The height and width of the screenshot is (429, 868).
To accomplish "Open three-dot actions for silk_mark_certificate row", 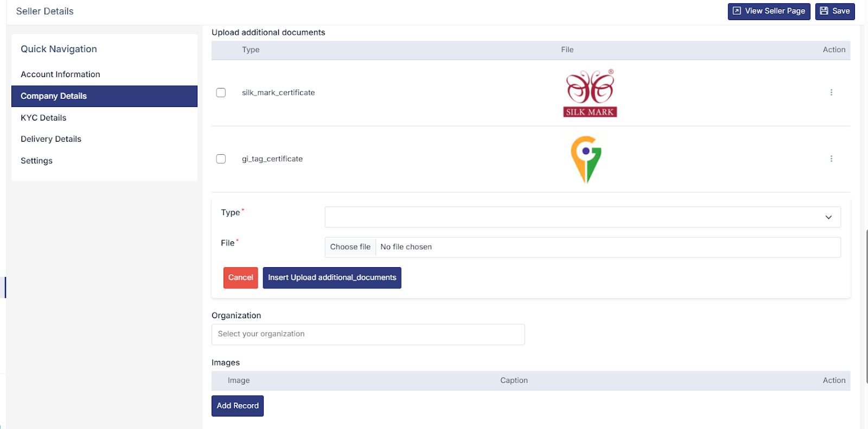I will click(831, 93).
